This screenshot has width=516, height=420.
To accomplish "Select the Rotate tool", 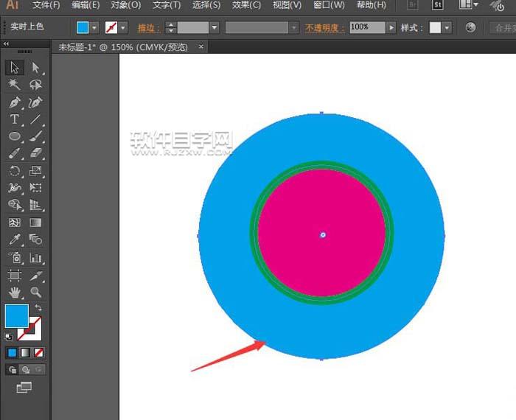I will [14, 171].
